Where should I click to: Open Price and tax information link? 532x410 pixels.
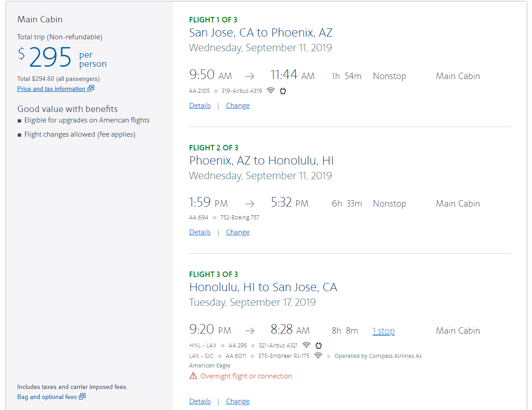pos(51,89)
